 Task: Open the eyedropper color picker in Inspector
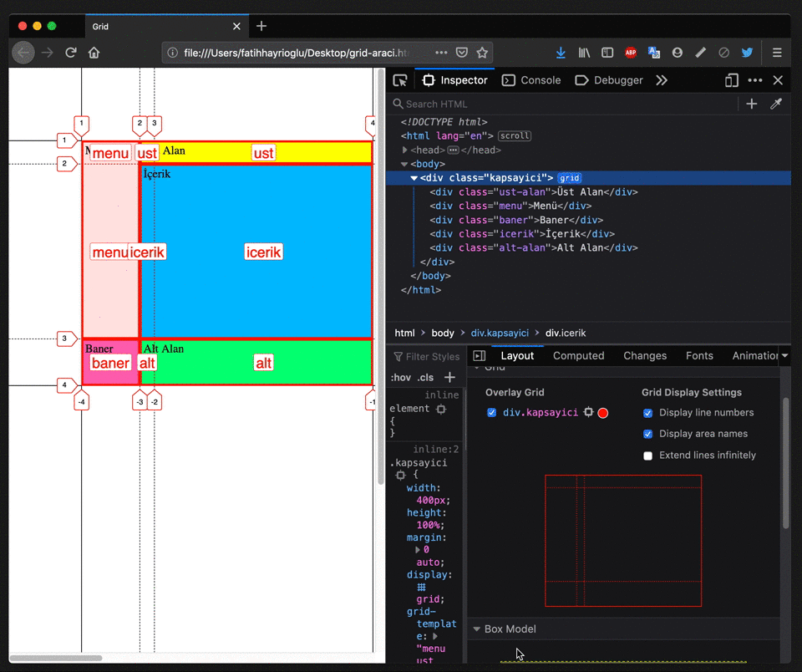tap(775, 104)
